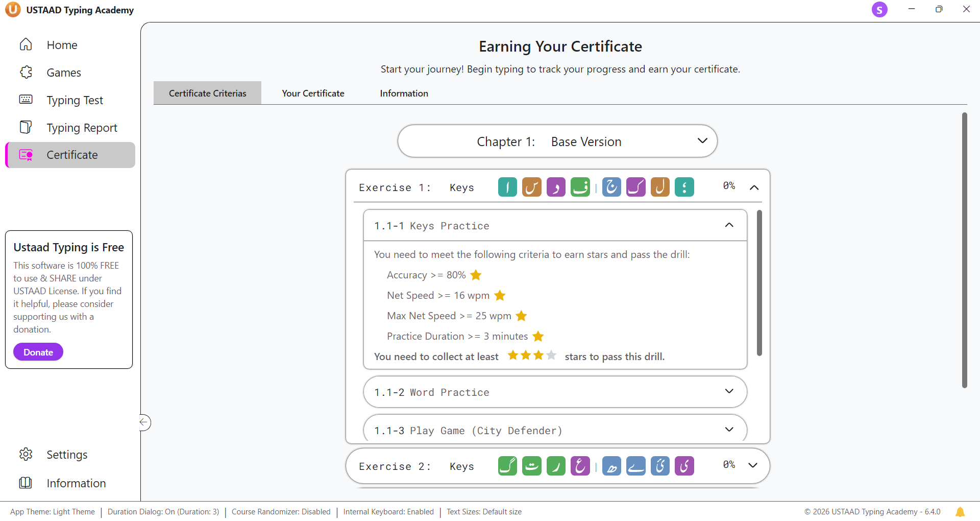
Task: Collapse the Exercise 1 Keys section
Action: [x=753, y=187]
